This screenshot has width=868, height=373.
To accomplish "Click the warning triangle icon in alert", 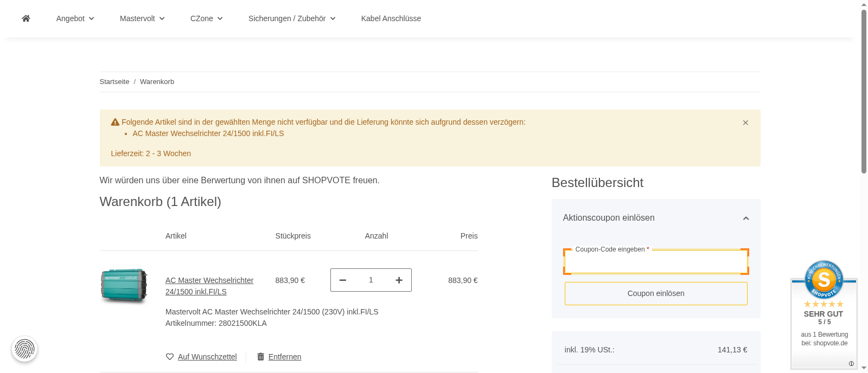I will [x=115, y=122].
